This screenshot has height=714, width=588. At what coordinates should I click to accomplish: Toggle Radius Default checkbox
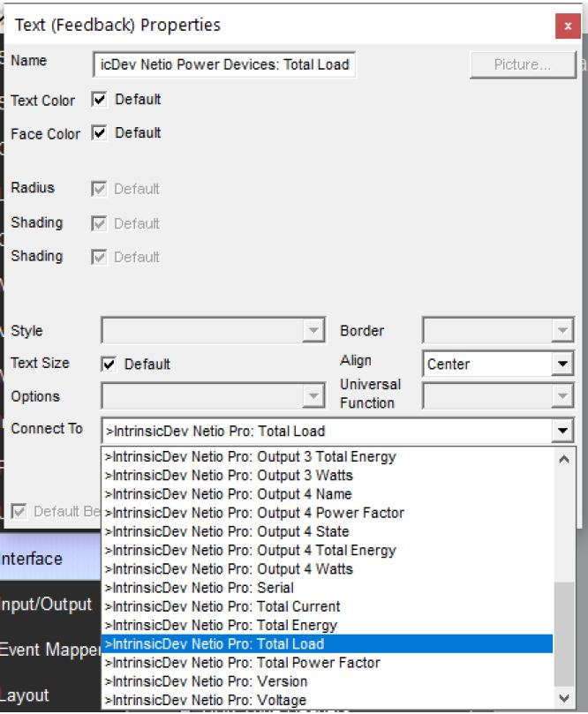pos(99,189)
